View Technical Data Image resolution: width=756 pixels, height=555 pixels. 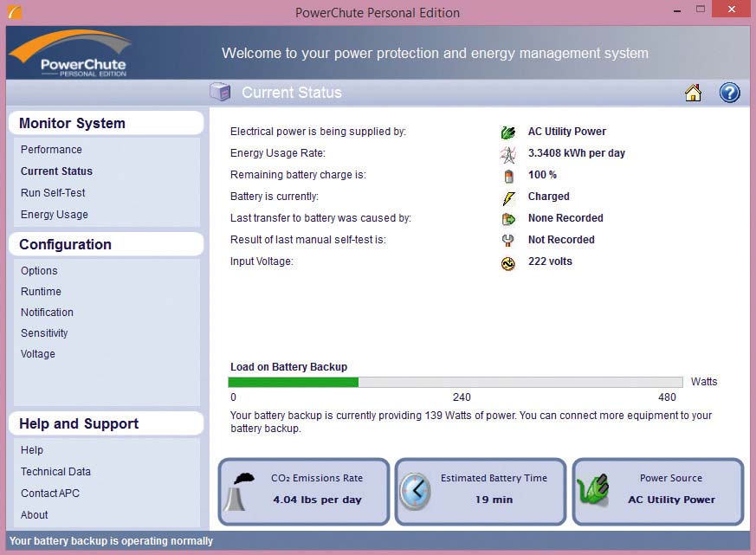tap(55, 472)
